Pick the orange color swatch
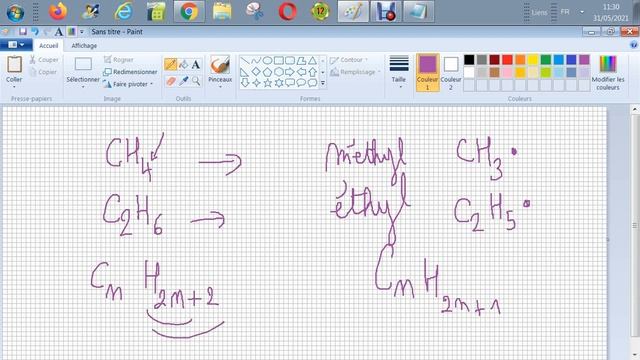Image resolution: width=640 pixels, height=360 pixels. click(x=520, y=60)
